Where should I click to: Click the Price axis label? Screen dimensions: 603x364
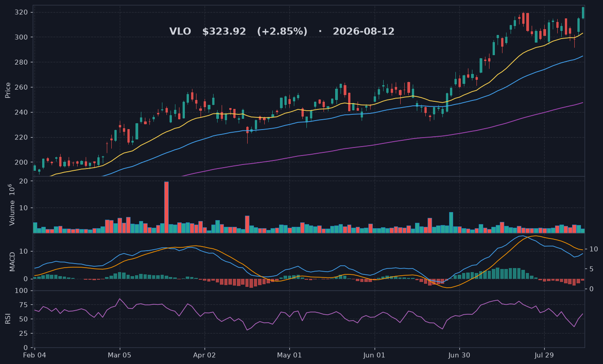pos(8,90)
